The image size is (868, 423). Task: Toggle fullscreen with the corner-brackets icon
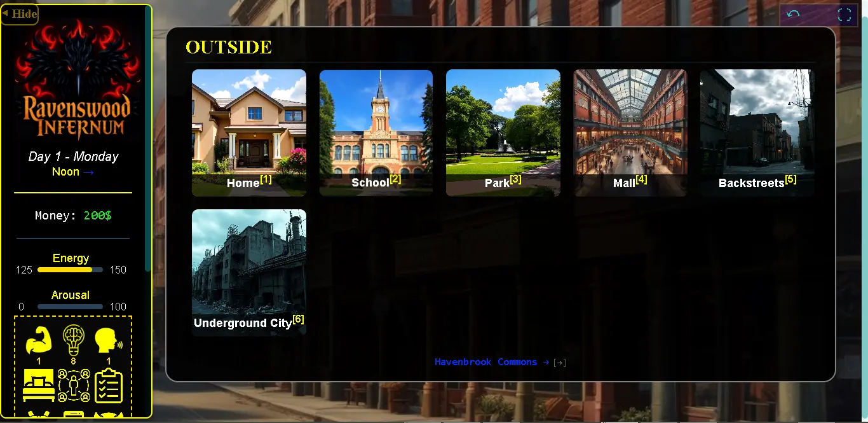point(844,15)
